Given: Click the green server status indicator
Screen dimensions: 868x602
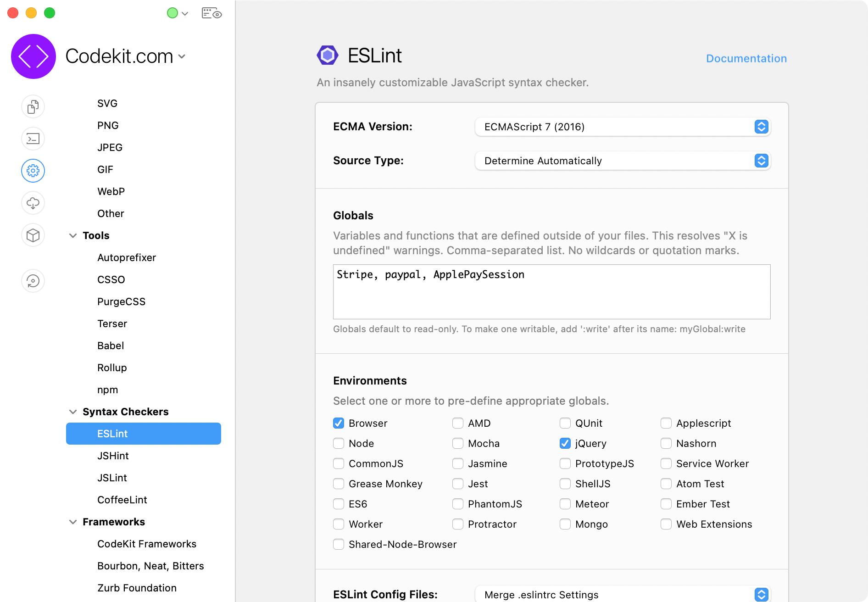Looking at the screenshot, I should (x=172, y=13).
